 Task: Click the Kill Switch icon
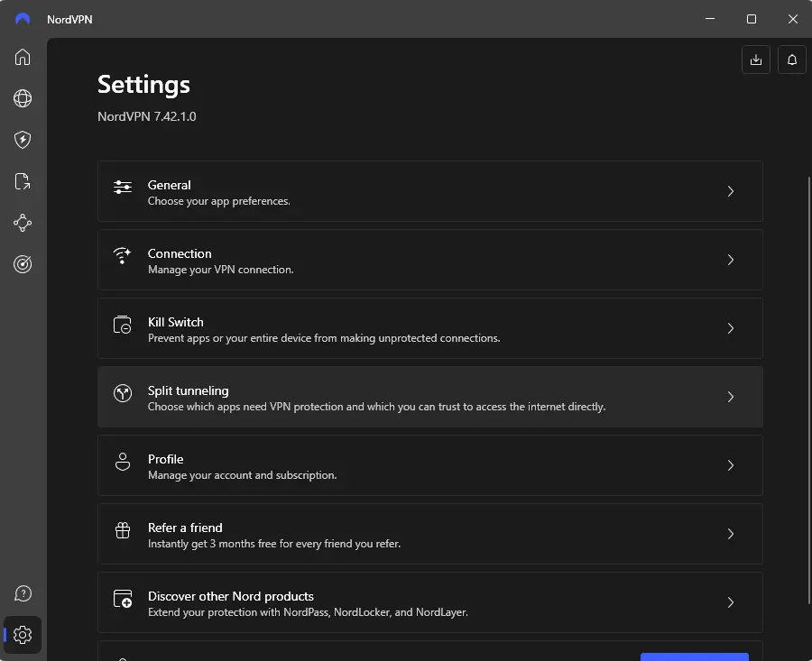123,325
